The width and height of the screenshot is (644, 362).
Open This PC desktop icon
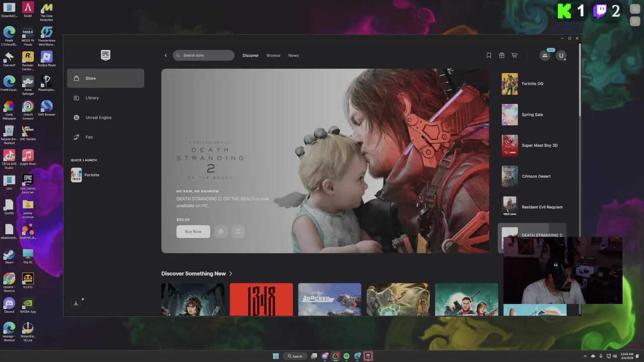28,256
